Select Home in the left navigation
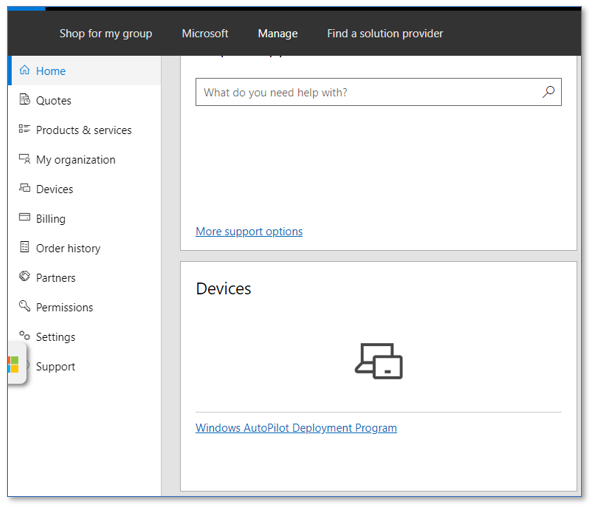 86,71
